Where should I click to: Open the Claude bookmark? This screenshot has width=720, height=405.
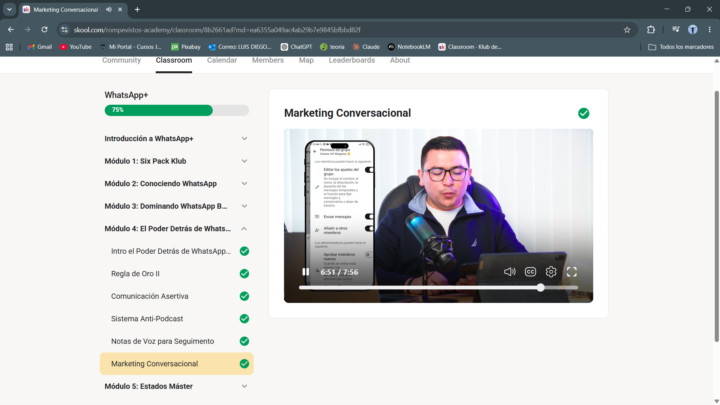click(366, 47)
